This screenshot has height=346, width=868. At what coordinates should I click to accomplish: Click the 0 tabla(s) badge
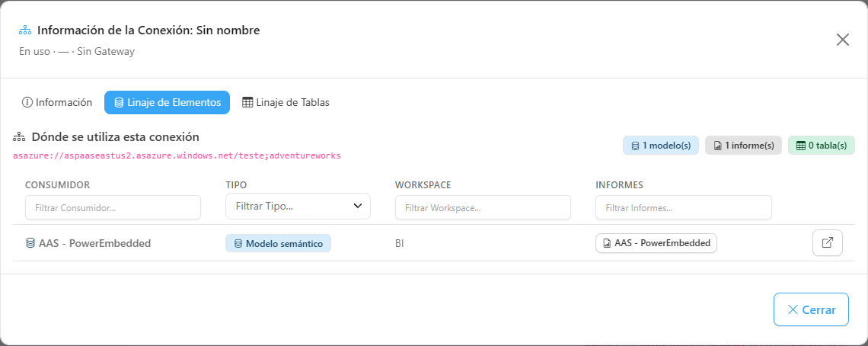tap(822, 146)
